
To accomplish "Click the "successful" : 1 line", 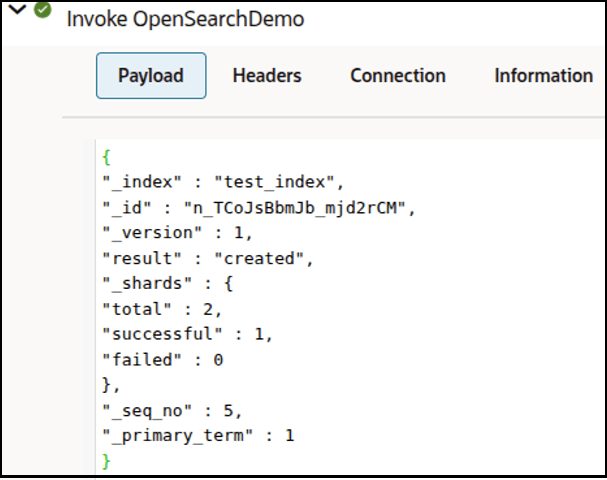I will pyautogui.click(x=188, y=334).
